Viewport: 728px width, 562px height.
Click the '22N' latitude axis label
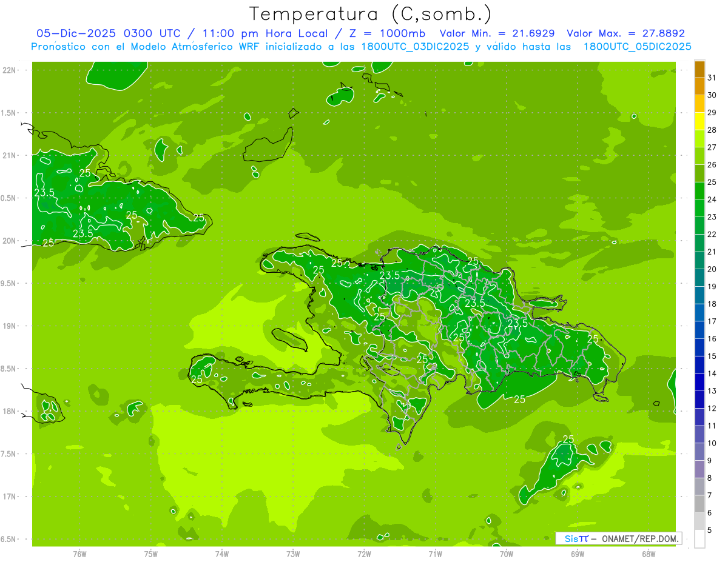tap(9, 70)
